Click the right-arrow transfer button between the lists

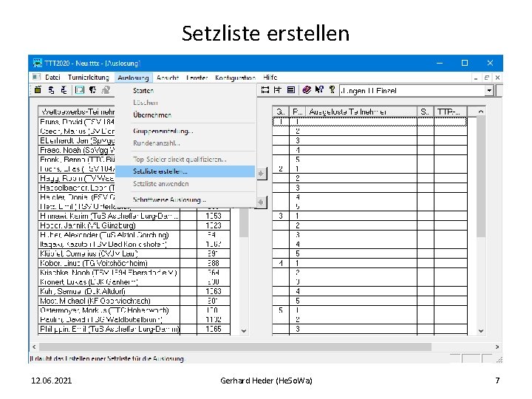pos(262,174)
